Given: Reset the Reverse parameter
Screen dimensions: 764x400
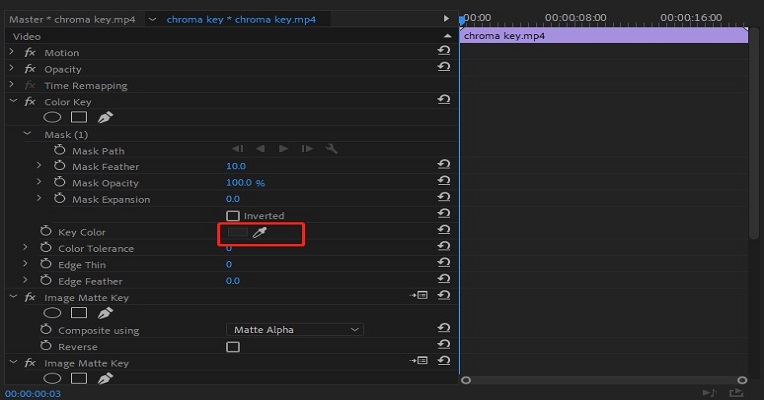Looking at the screenshot, I should [444, 344].
